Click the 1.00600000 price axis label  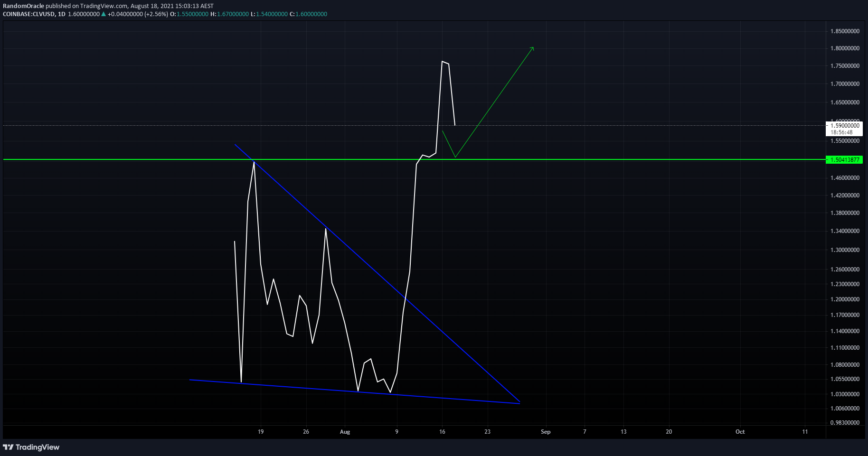coord(845,409)
